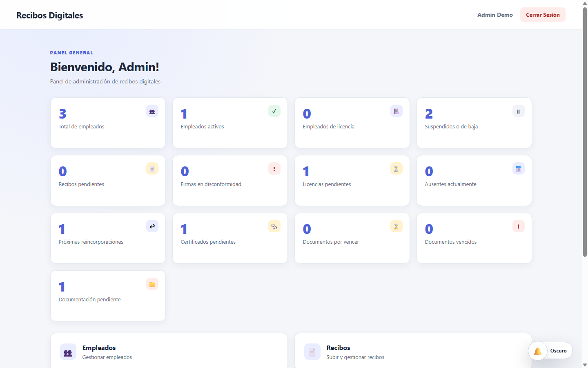Open notifications with the bell icon
This screenshot has height=368, width=588.
pyautogui.click(x=538, y=351)
